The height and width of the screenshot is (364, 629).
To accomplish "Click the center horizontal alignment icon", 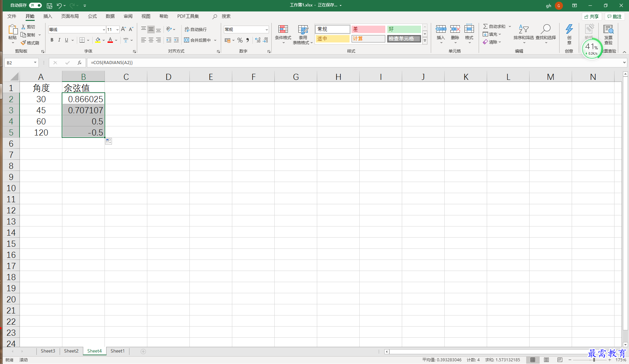I will point(151,40).
